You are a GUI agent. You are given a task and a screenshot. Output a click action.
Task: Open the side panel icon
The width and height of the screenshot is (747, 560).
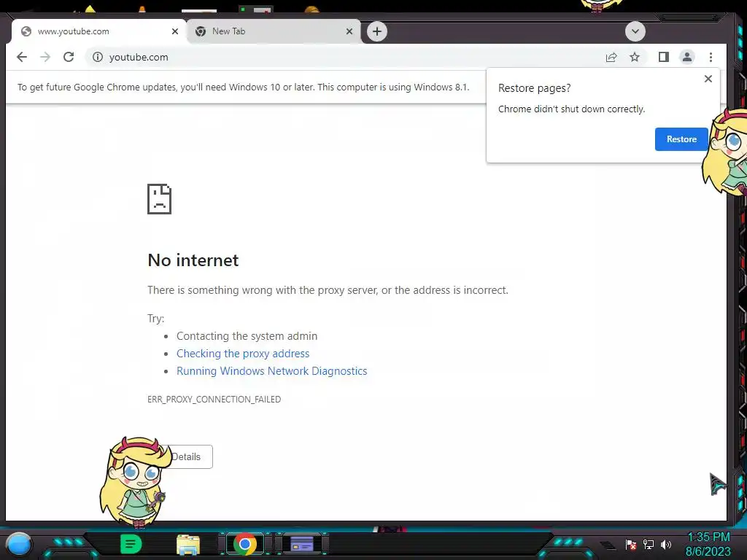click(664, 57)
